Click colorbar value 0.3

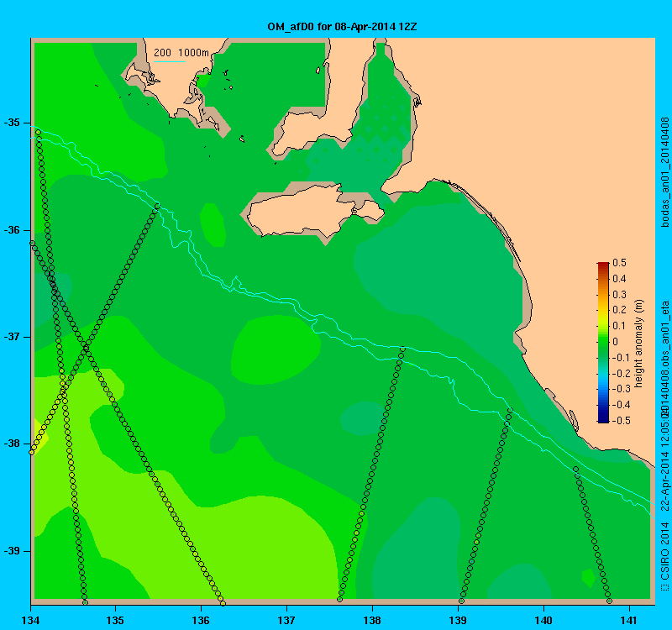pyautogui.click(x=620, y=295)
